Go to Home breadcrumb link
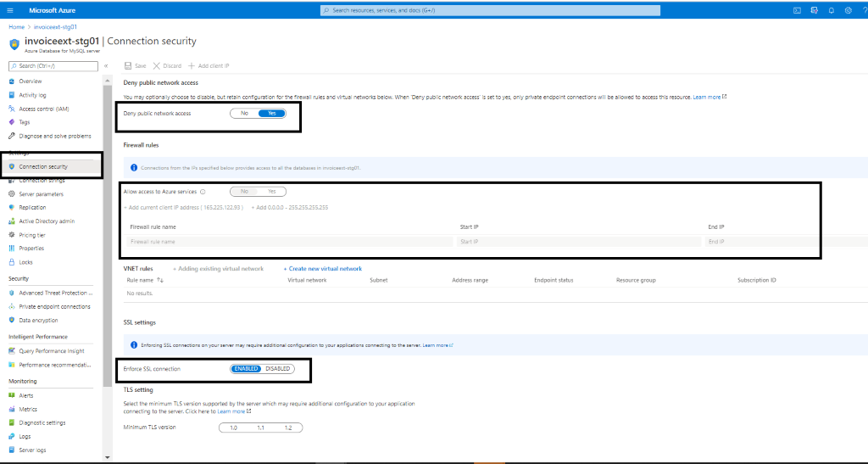 (16, 26)
